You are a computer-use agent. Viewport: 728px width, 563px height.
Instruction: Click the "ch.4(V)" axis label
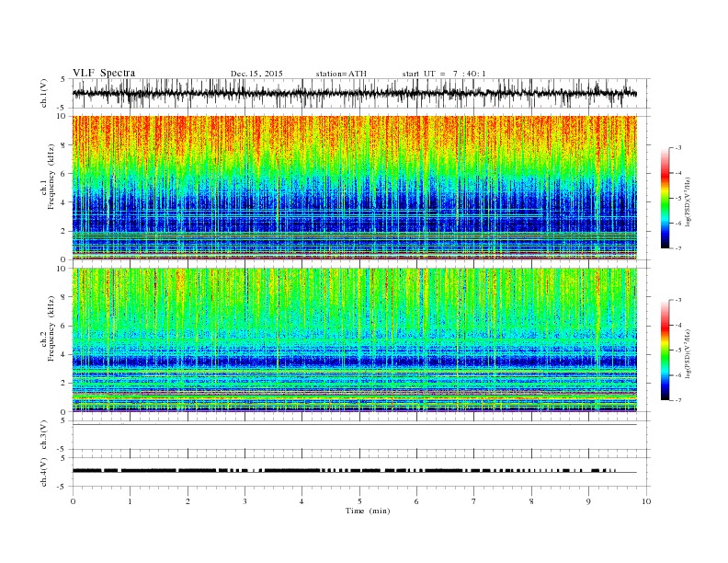click(44, 472)
